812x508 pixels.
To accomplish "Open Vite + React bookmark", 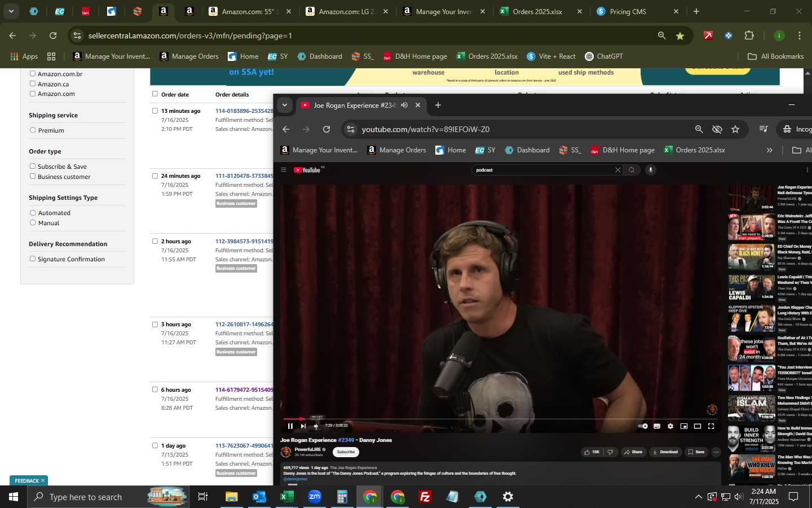I will (551, 56).
